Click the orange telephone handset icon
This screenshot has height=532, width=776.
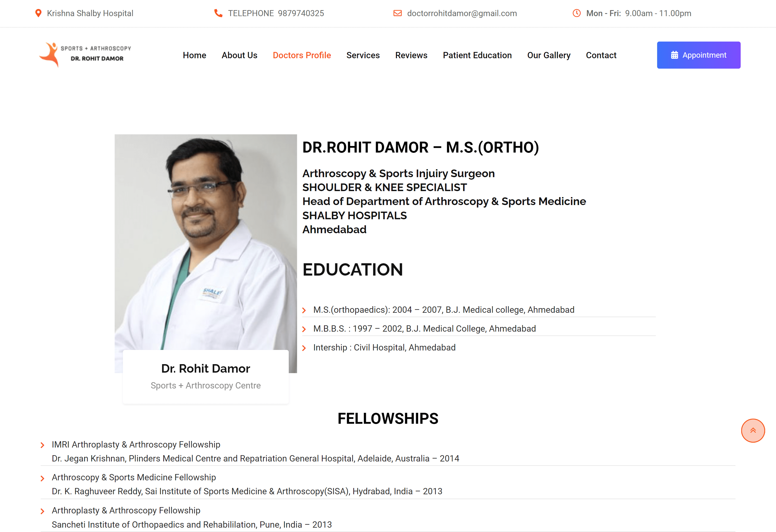pos(218,13)
